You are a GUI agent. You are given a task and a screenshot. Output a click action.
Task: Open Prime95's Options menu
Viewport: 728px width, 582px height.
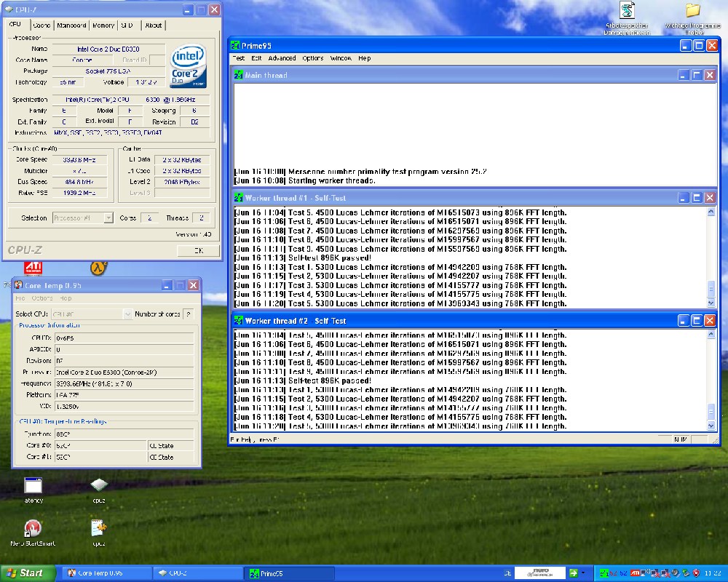point(312,58)
